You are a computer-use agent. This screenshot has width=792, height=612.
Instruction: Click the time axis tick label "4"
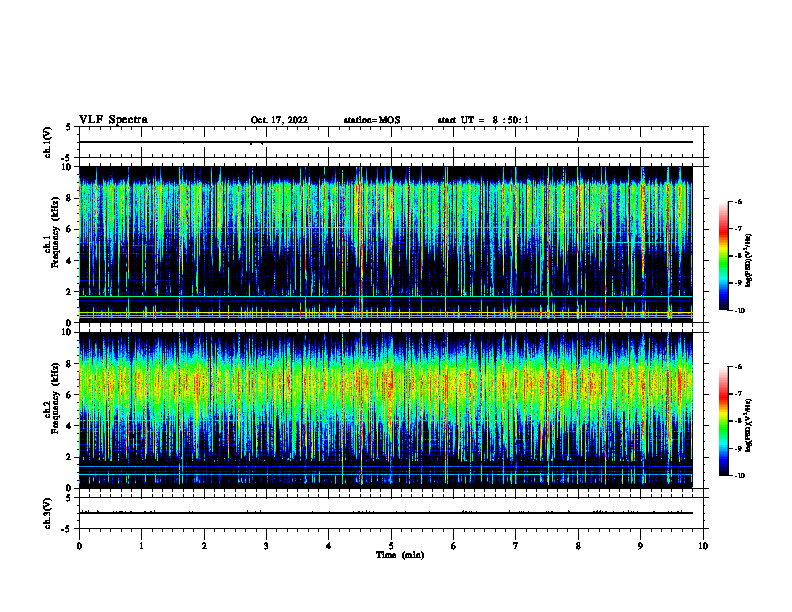coord(329,546)
